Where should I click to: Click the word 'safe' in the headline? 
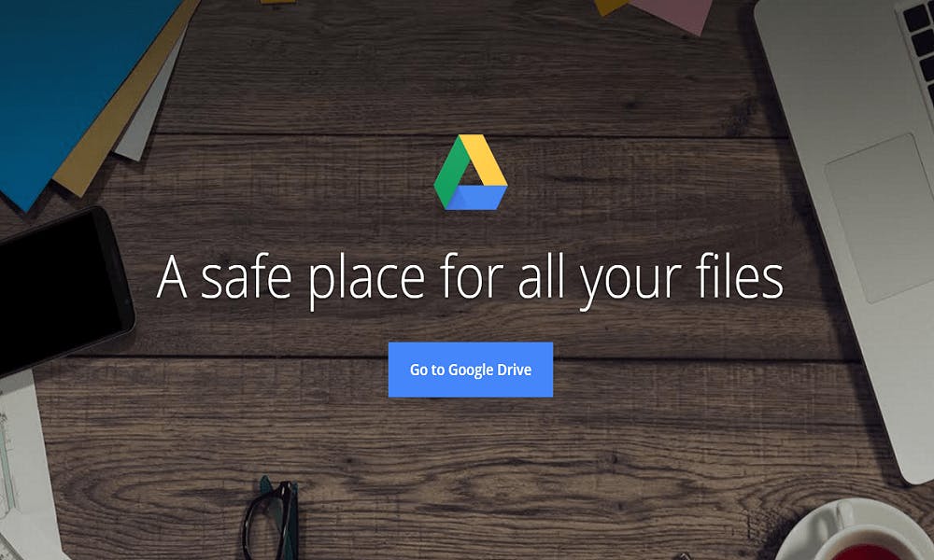(x=246, y=275)
